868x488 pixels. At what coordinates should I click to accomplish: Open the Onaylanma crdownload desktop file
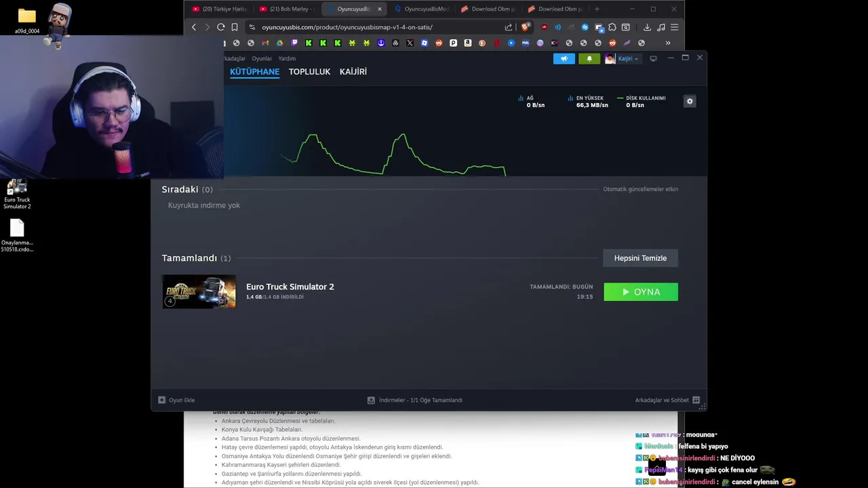[17, 236]
